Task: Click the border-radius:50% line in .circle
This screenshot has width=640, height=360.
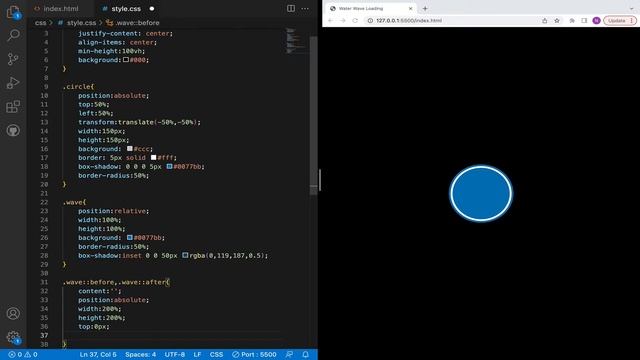Action: pos(113,176)
